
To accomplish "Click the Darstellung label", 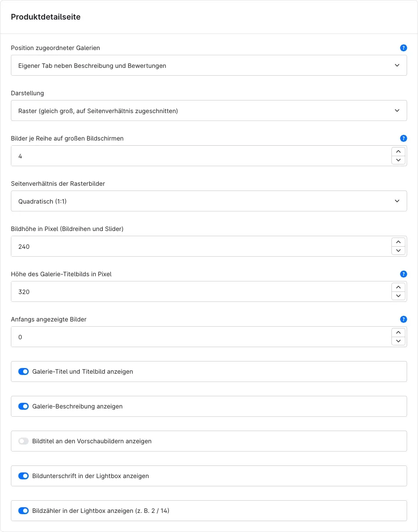I will pyautogui.click(x=27, y=93).
